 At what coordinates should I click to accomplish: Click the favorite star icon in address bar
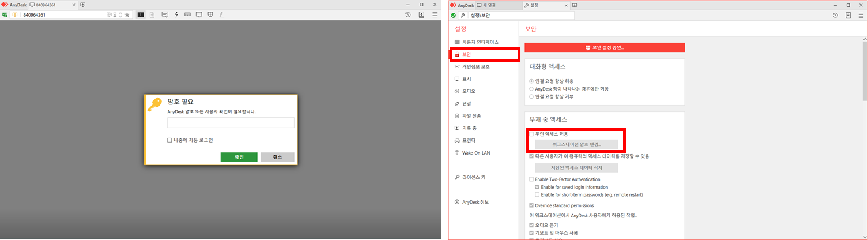[127, 15]
